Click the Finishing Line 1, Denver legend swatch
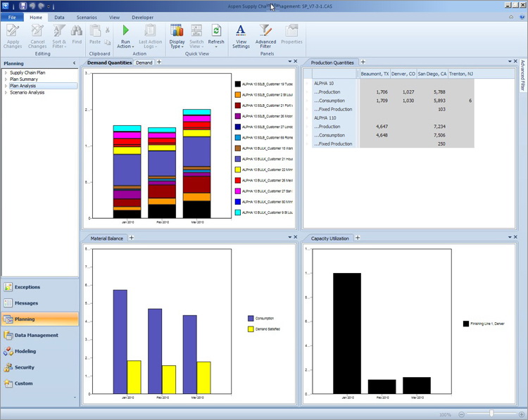Viewport: 528px width, 420px height. click(466, 324)
